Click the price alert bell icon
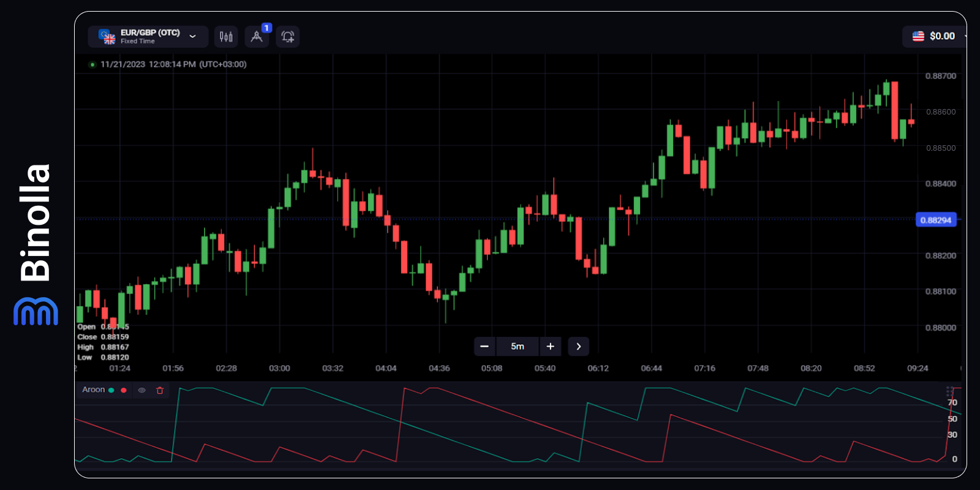 click(x=288, y=37)
